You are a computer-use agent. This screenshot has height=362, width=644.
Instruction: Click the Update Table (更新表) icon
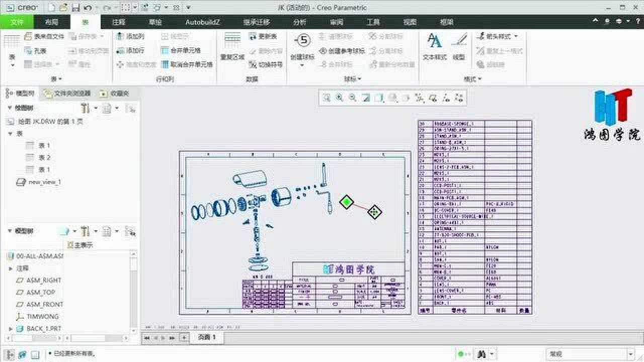coord(253,37)
